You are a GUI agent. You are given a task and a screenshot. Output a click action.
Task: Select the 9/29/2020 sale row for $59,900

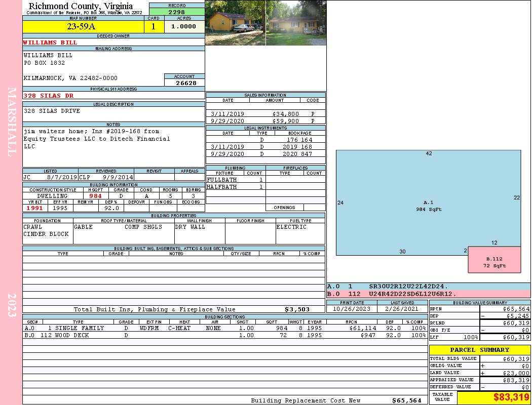click(x=265, y=121)
